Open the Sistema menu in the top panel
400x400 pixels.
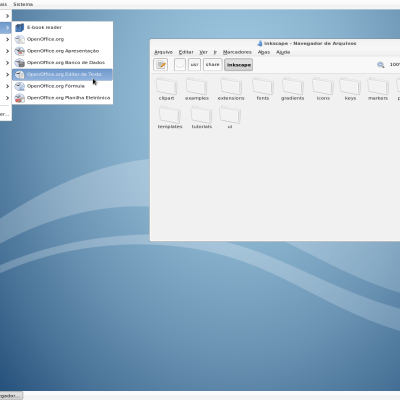click(23, 4)
